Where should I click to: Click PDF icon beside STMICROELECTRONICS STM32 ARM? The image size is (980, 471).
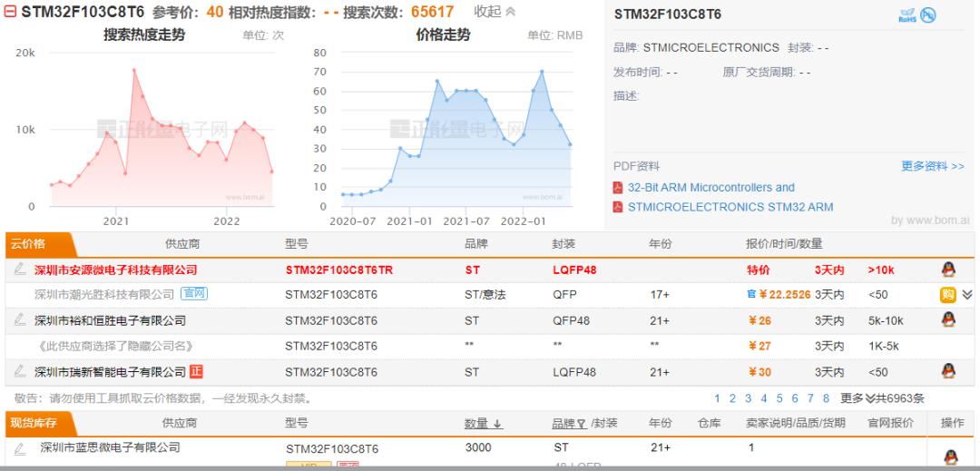618,207
